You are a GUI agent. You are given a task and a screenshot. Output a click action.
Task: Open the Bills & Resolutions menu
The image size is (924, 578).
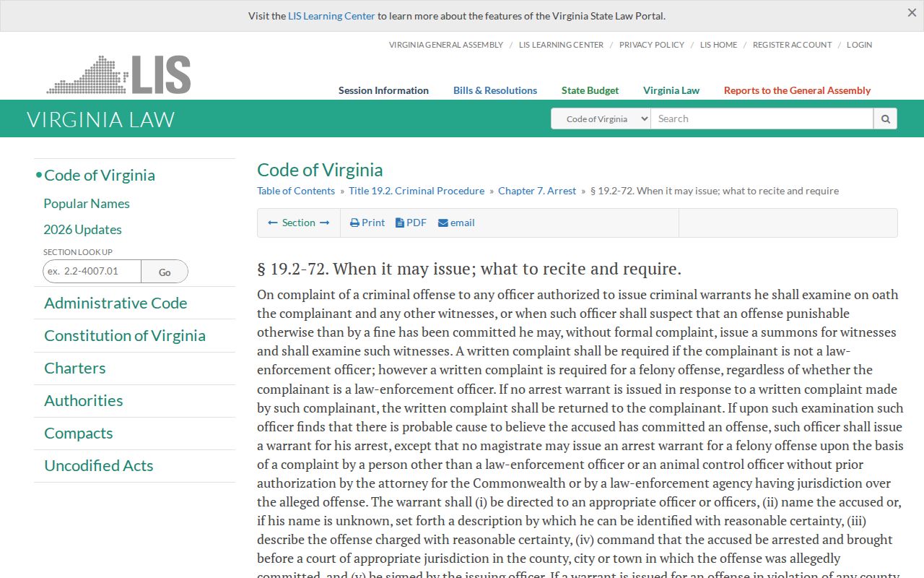[x=495, y=90]
